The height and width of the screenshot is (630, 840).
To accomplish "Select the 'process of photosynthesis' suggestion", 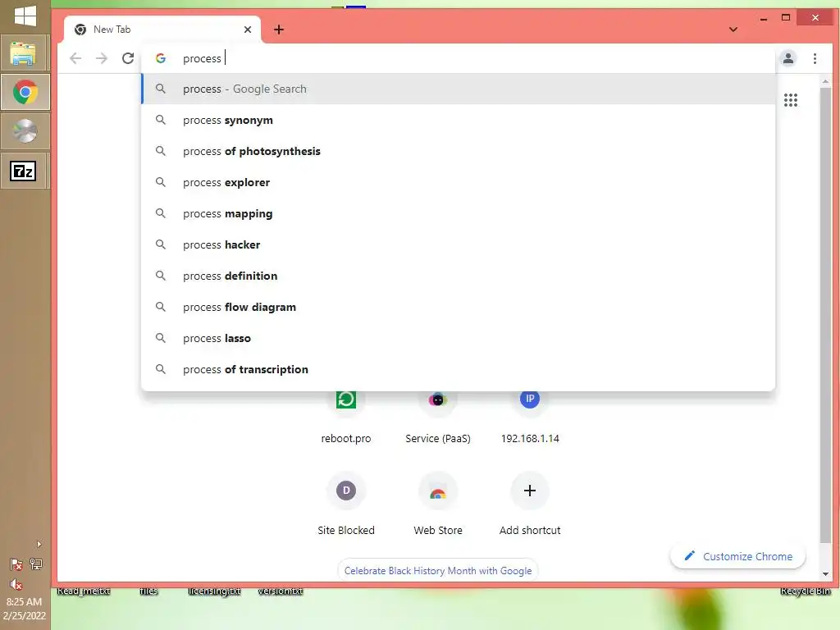I will pyautogui.click(x=458, y=151).
